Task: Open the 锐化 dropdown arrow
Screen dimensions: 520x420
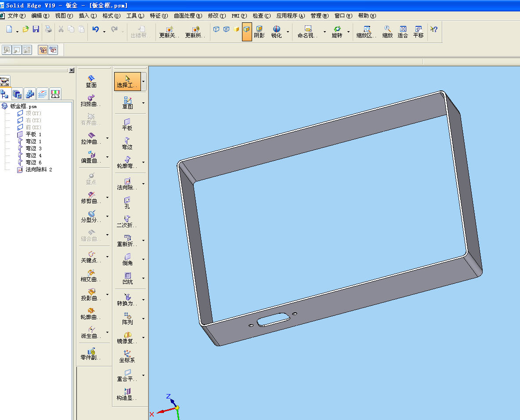Action: [x=288, y=32]
